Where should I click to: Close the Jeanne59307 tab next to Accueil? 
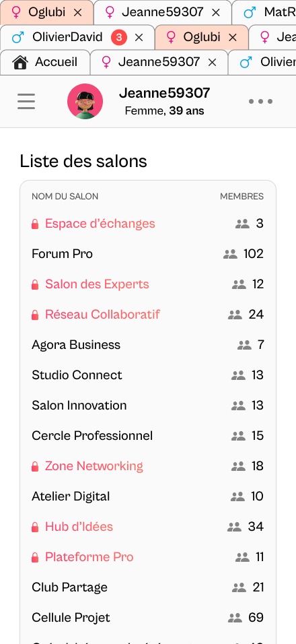tap(212, 63)
